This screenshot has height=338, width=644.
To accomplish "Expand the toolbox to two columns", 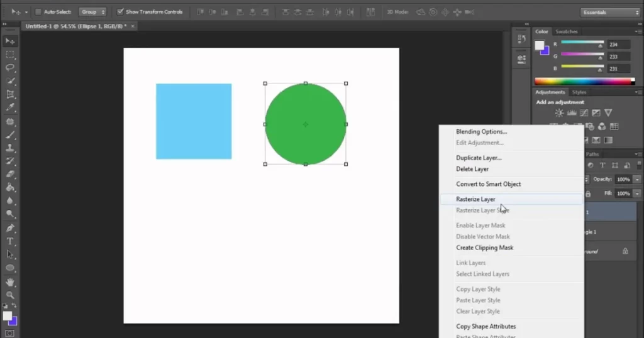I will [x=4, y=25].
